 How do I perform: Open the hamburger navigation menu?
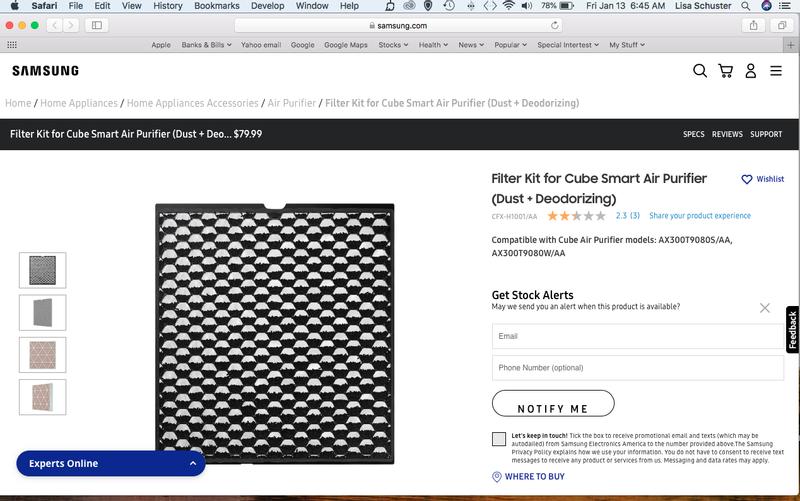click(x=776, y=71)
